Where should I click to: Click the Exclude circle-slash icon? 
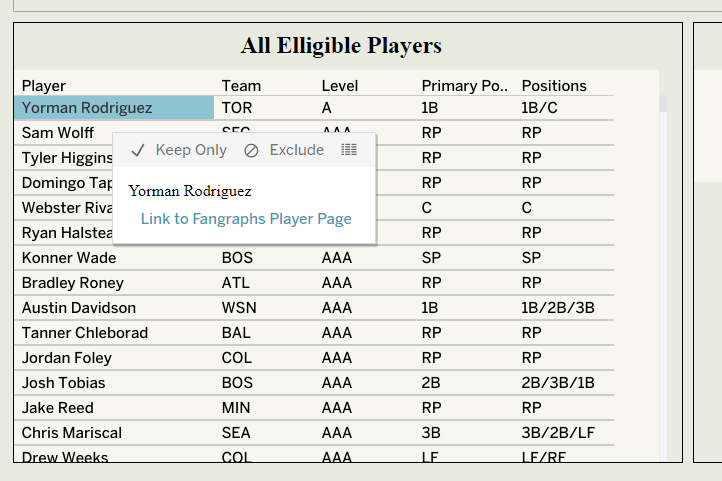pos(251,150)
